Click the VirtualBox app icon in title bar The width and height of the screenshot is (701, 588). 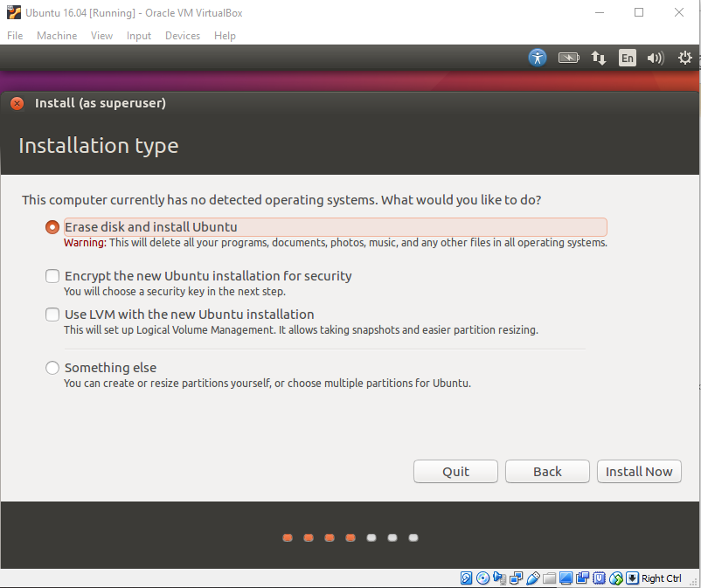14,12
